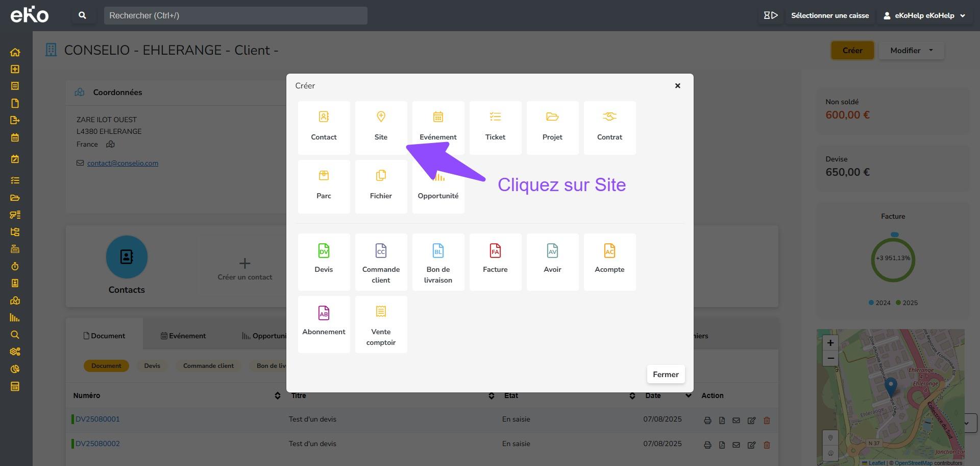Create a new Devis document

(x=324, y=261)
